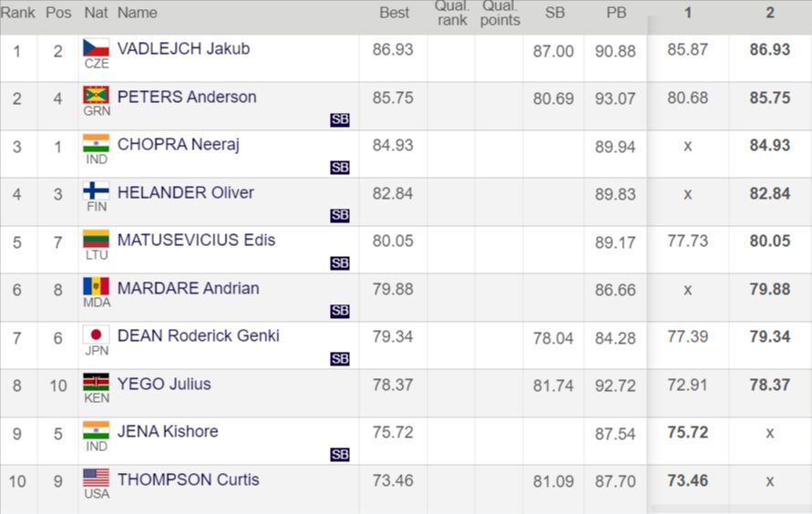The image size is (812, 514).
Task: Click the Moldova flag beside Mardare
Action: coord(96,286)
